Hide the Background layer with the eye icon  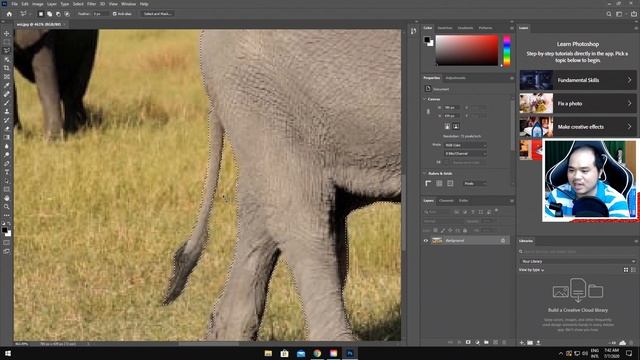click(426, 240)
